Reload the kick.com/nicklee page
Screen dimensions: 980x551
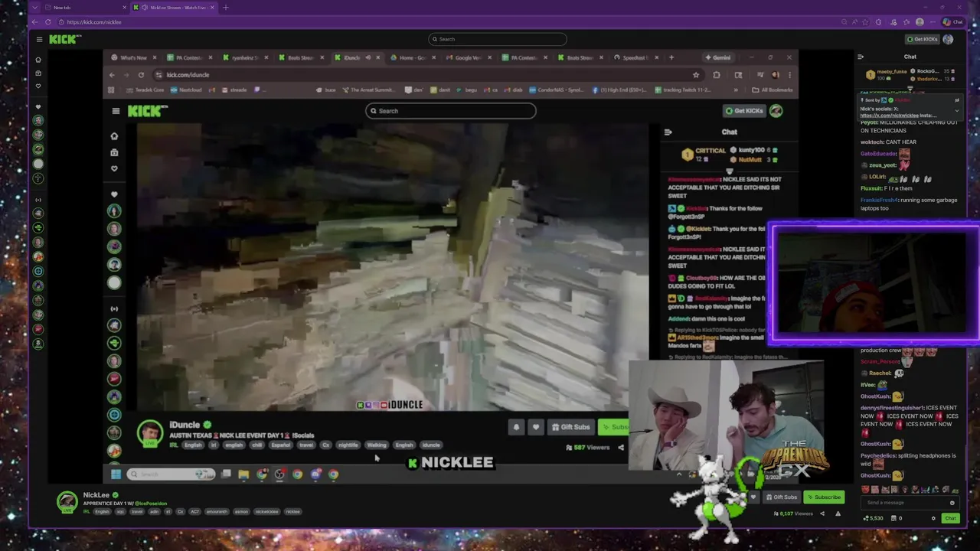pos(47,22)
